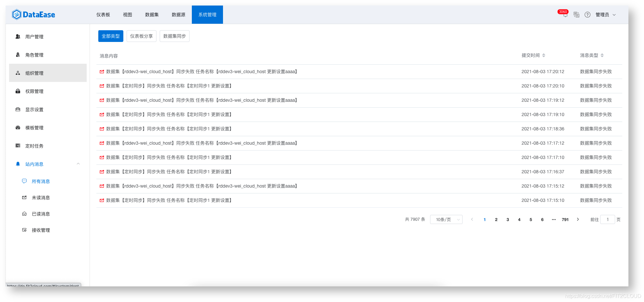644x302 pixels.
Task: Click the 定时任务 sidebar icon
Action: coord(18,146)
